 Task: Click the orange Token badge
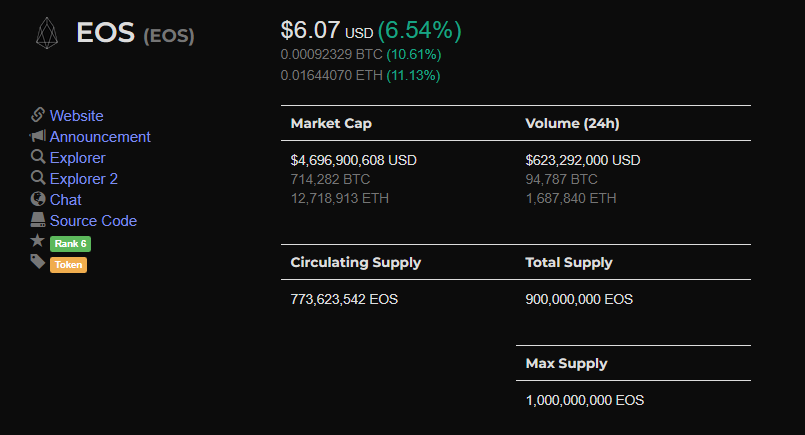point(68,265)
